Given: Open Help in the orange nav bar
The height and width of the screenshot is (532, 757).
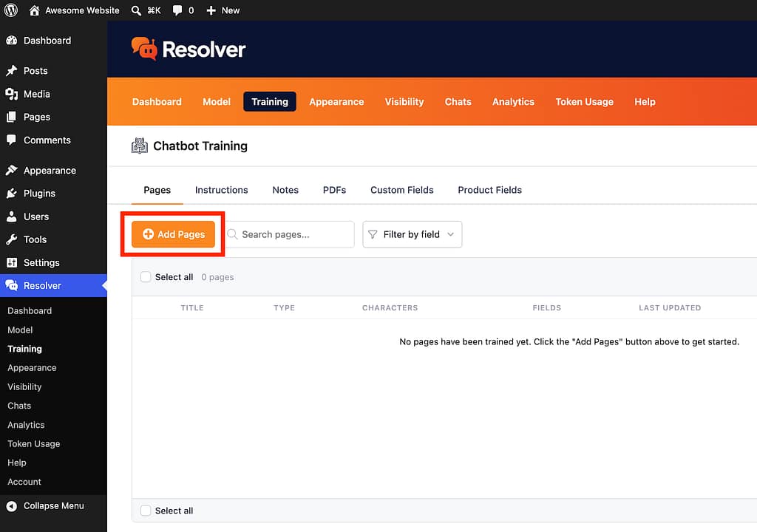Looking at the screenshot, I should click(x=645, y=102).
